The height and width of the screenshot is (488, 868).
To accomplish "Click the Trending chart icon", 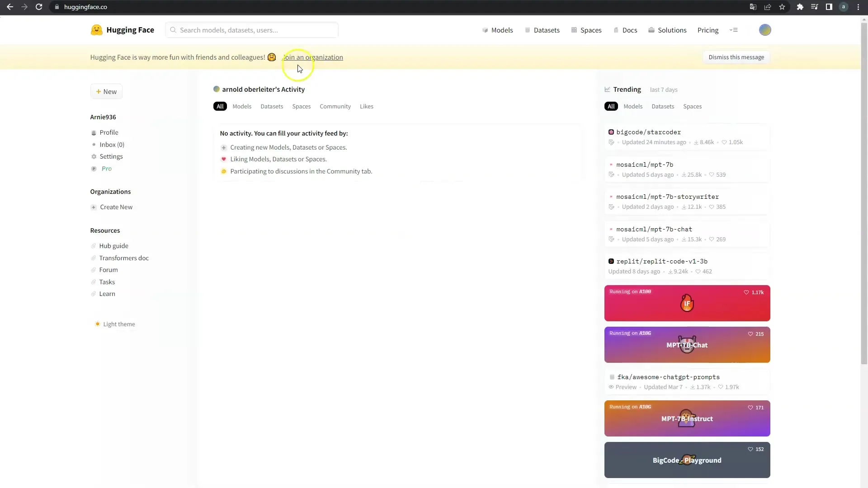I will click(608, 89).
